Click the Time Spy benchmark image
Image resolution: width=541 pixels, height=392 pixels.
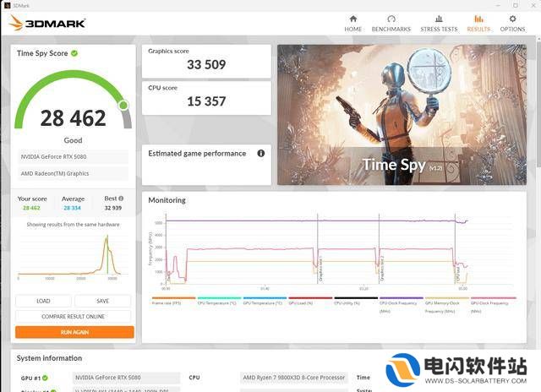pyautogui.click(x=402, y=115)
